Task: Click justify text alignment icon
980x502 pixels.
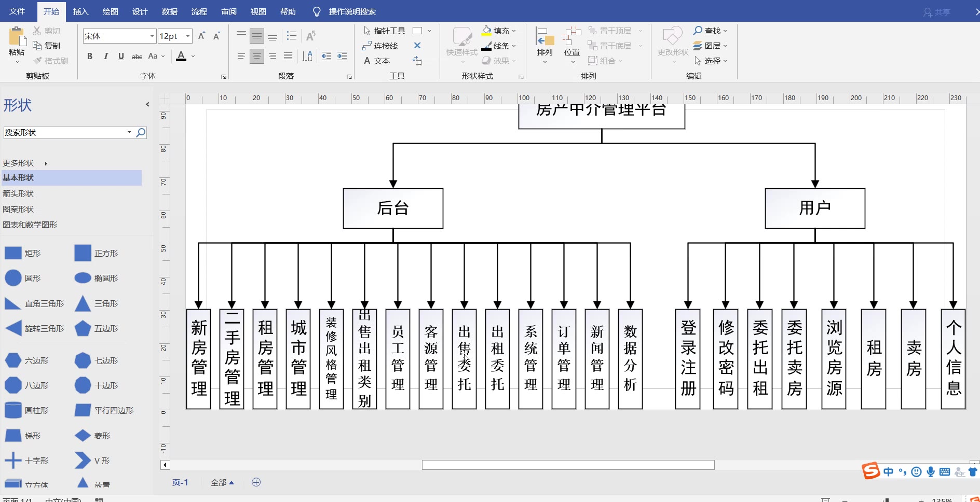Action: tap(288, 56)
